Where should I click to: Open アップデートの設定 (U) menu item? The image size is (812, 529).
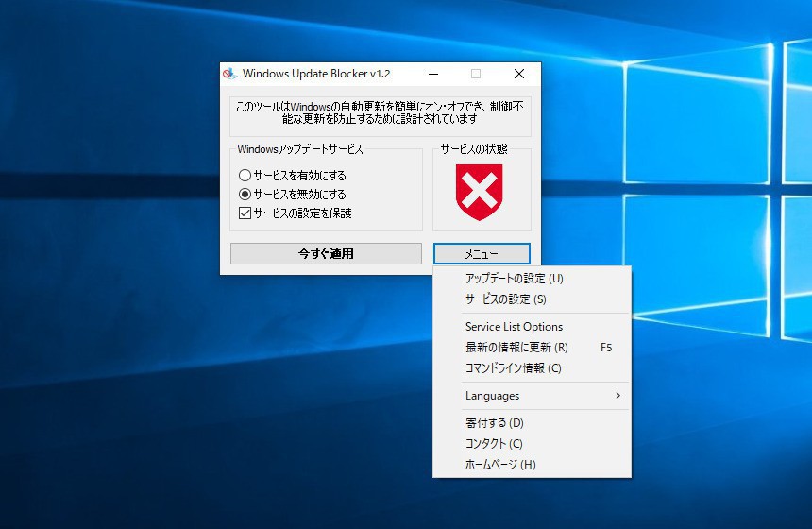click(532, 279)
